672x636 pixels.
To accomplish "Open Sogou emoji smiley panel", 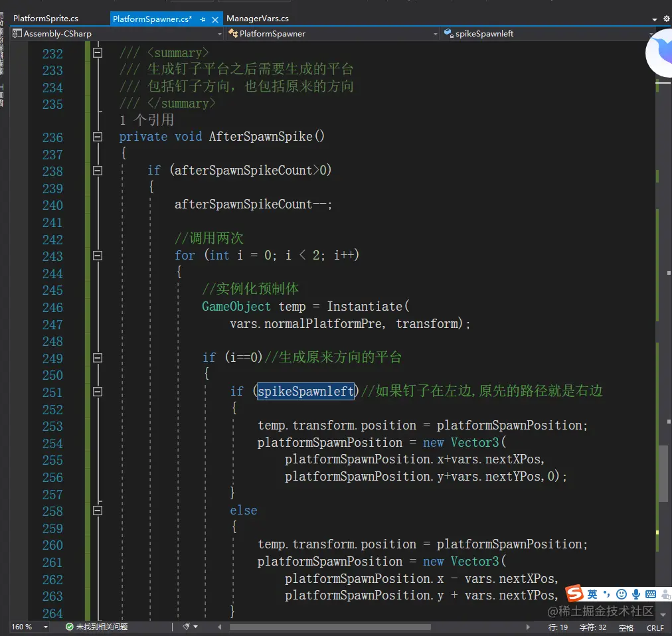I will tap(622, 594).
